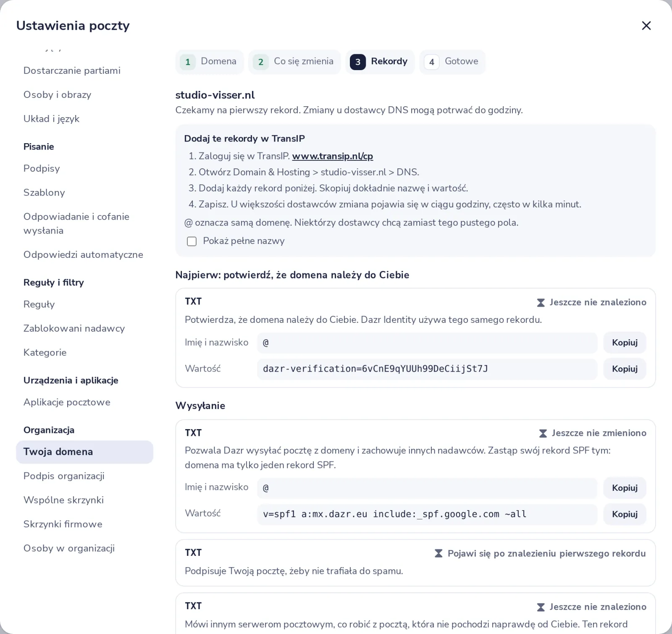Copy the dazr-verification value

[x=625, y=369]
